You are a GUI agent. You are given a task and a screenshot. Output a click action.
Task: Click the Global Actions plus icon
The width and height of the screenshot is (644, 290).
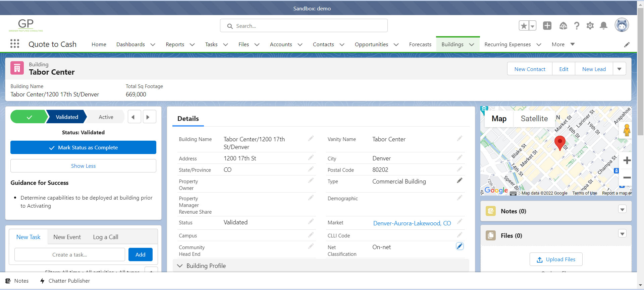tap(547, 25)
